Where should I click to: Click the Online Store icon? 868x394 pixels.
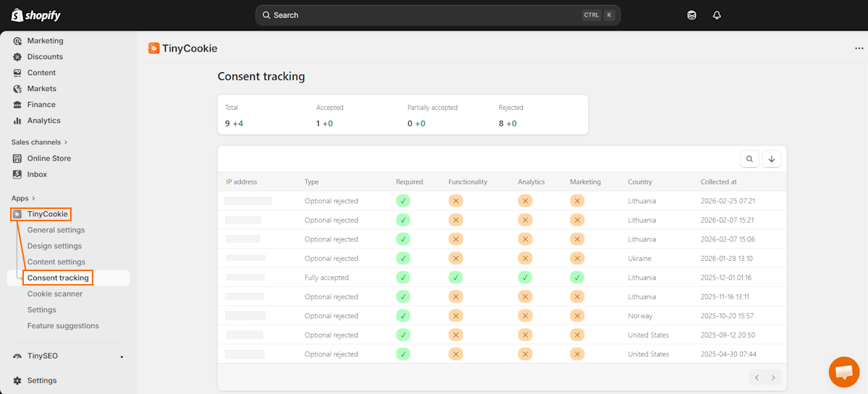coord(17,158)
